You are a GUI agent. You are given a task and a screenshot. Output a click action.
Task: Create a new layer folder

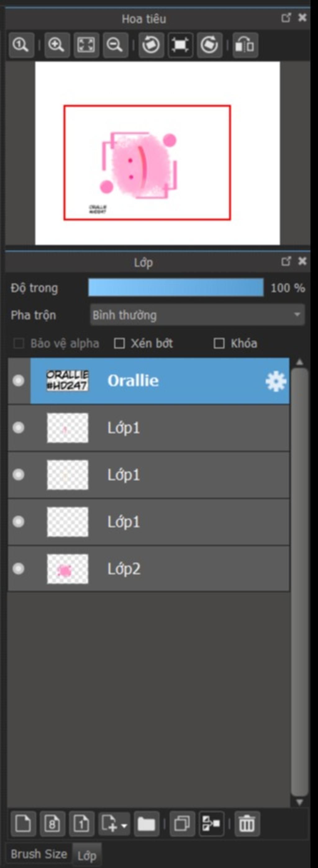click(146, 824)
